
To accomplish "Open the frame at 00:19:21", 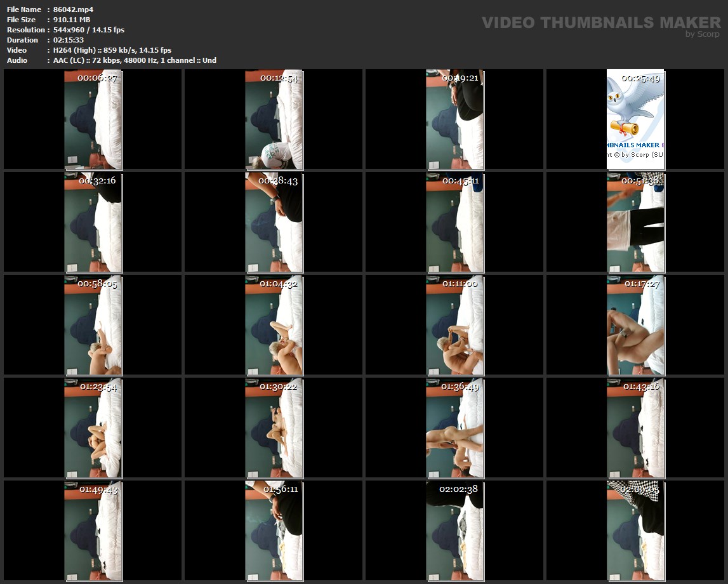I will (x=454, y=119).
